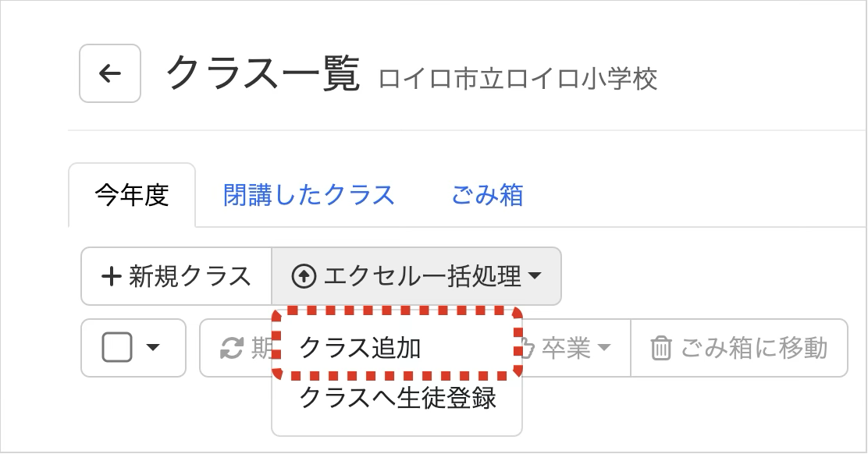Click the クラス一覧 page heading

[263, 73]
